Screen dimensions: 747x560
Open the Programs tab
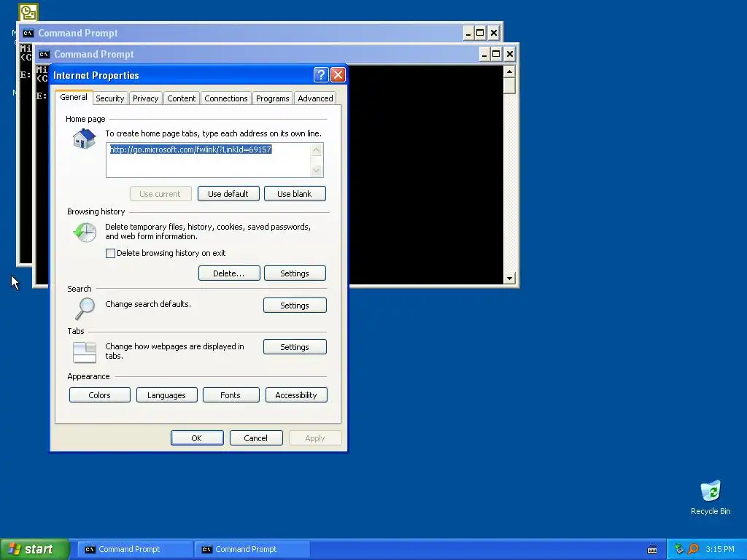273,98
